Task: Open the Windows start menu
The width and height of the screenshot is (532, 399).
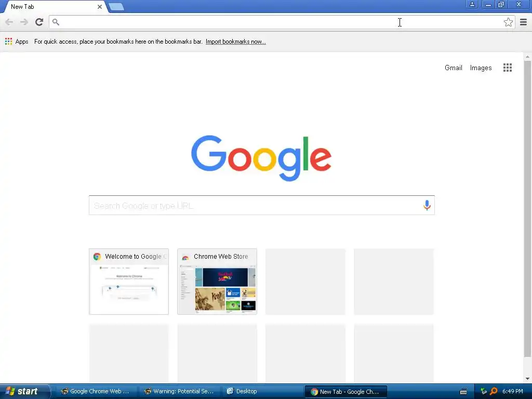Action: (24, 391)
